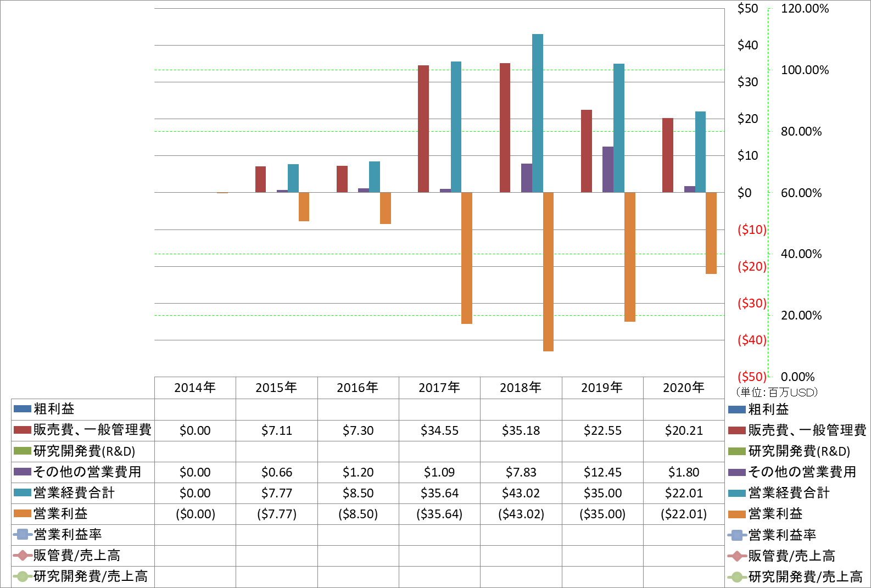
Task: Click the 販管費/売上高 diamond marker in right legend
Action: click(x=737, y=556)
